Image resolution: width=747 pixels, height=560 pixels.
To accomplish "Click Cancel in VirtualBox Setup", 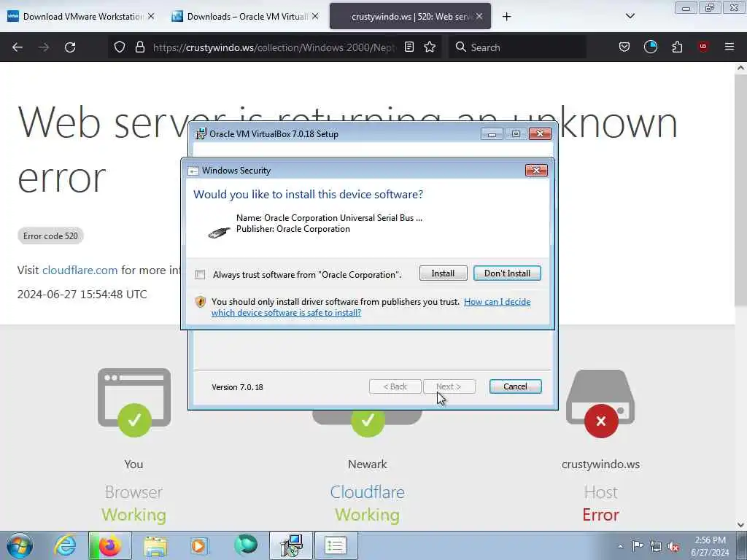I will [516, 386].
